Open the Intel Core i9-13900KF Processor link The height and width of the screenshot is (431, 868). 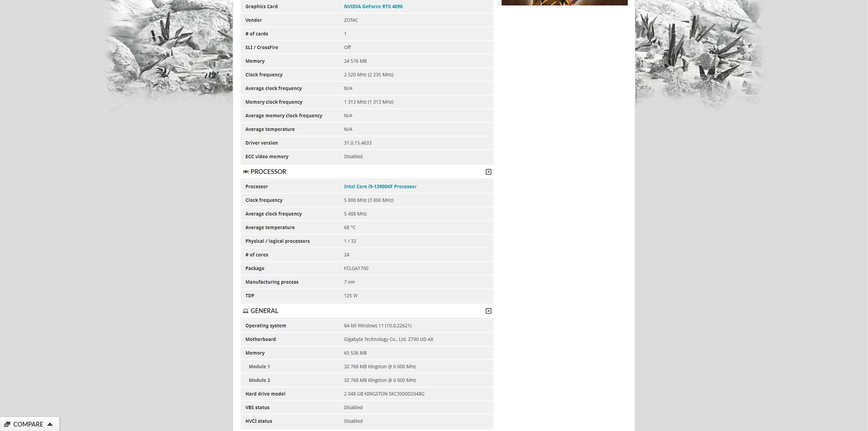pos(380,187)
